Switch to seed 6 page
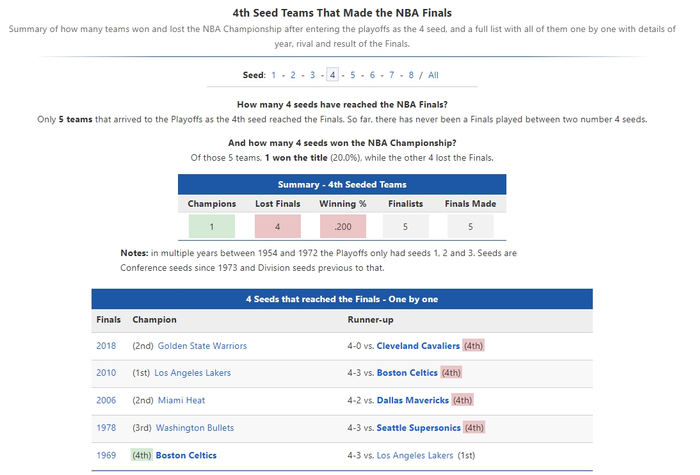 pos(371,75)
